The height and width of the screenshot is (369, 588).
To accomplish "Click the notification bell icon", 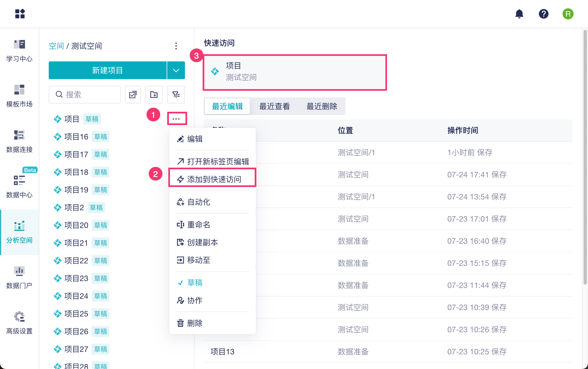I will 519,14.
